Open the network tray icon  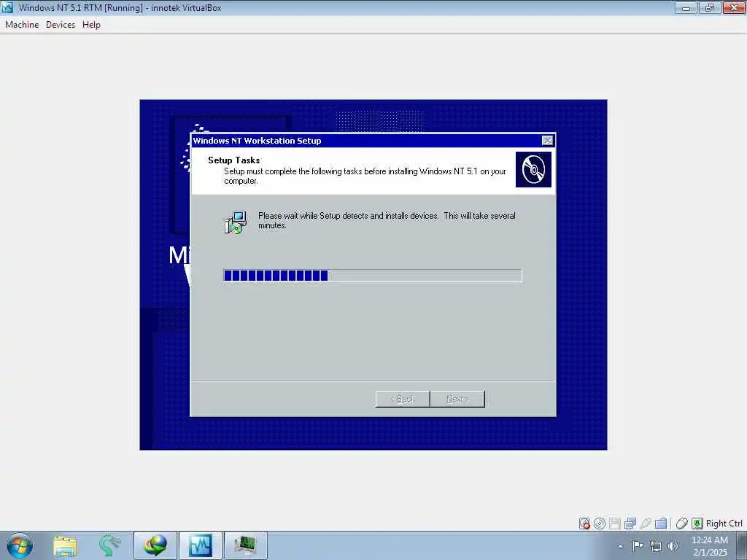click(x=656, y=546)
